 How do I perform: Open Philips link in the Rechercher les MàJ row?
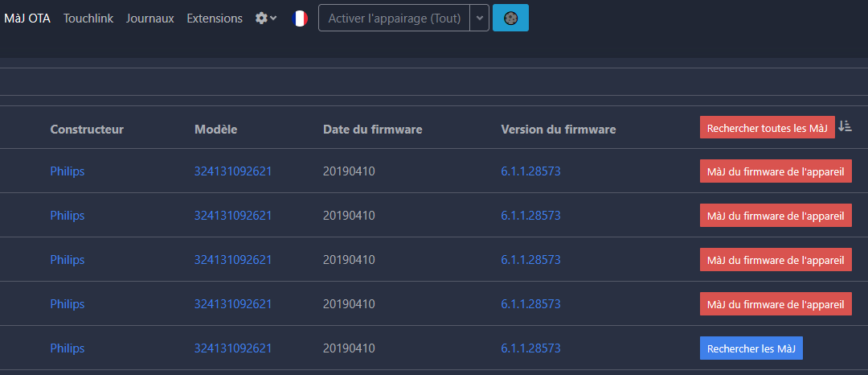click(x=68, y=348)
